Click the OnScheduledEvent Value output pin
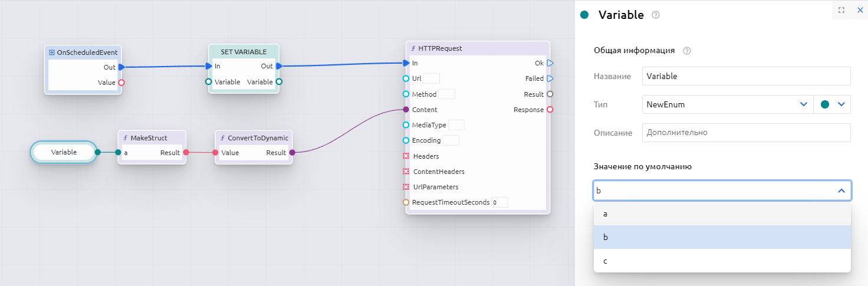Image resolution: width=868 pixels, height=286 pixels. point(121,83)
